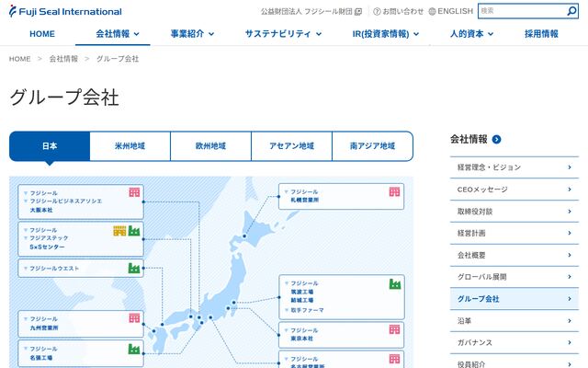Open 会社概要 in sidebar
588x368 pixels.
(514, 256)
